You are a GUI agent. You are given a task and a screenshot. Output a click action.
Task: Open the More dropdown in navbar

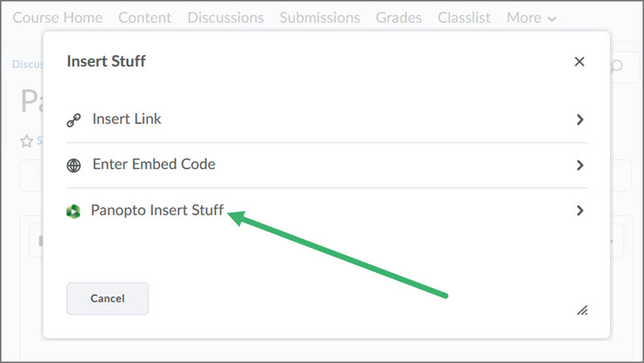(x=531, y=18)
